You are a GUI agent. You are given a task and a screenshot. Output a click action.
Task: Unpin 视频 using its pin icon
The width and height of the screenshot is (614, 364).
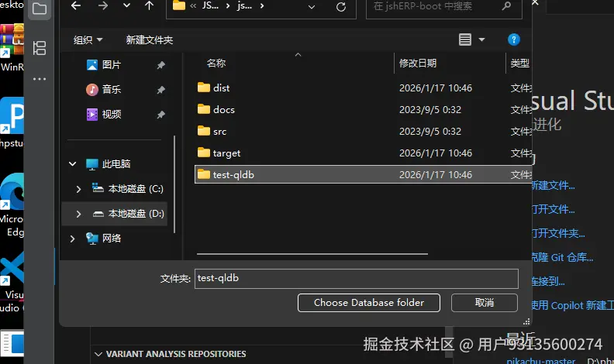pyautogui.click(x=160, y=115)
